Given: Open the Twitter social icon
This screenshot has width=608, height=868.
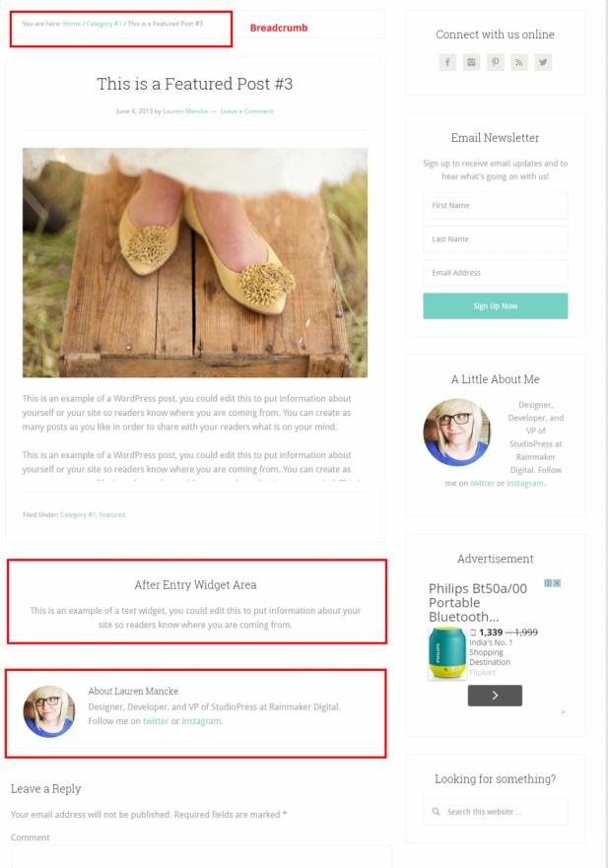Looking at the screenshot, I should [543, 62].
